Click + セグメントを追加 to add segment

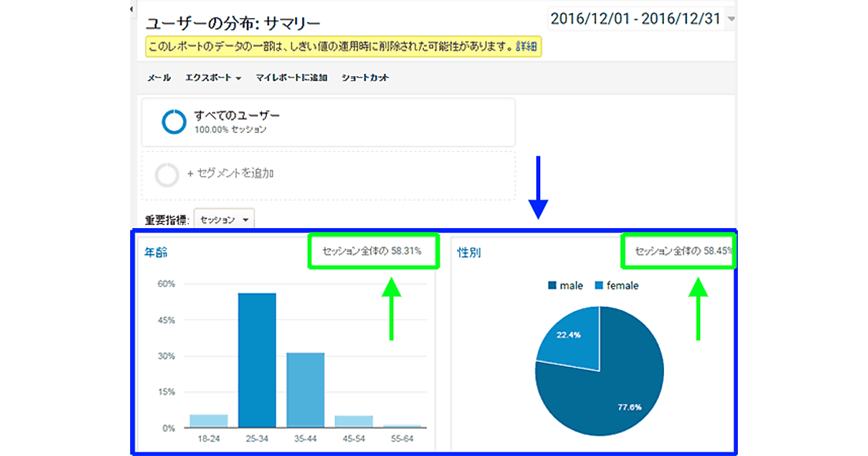tap(230, 174)
